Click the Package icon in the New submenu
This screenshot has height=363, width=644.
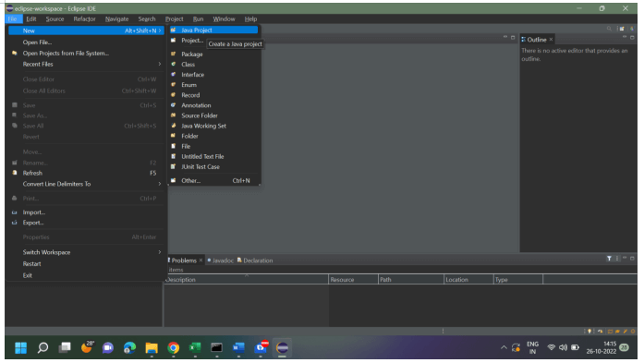(174, 54)
